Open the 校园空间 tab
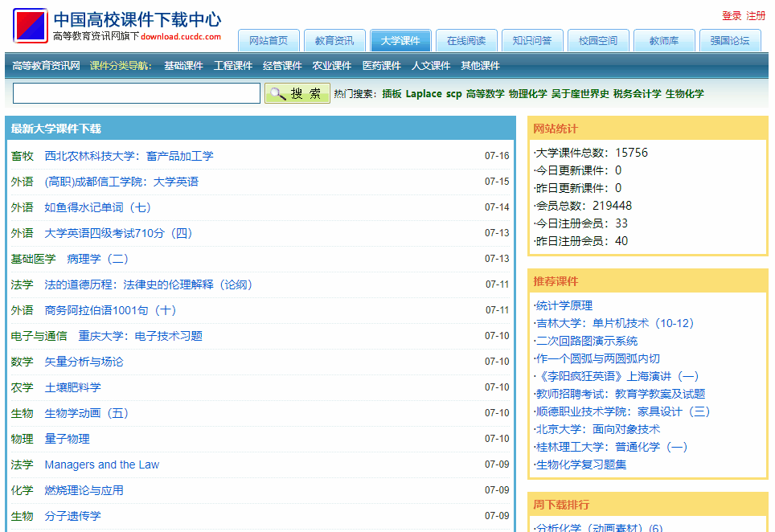Viewport: 775px width, 532px height. (598, 39)
